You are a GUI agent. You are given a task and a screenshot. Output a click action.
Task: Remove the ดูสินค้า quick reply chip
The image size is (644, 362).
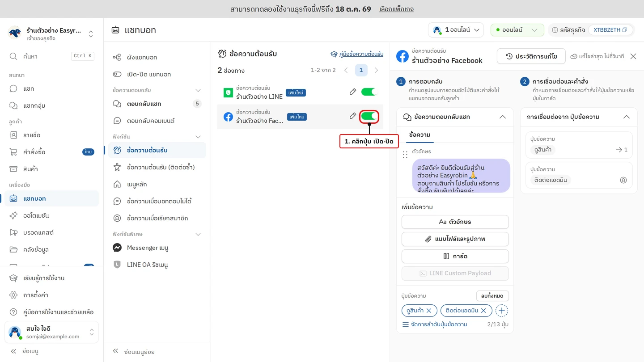click(429, 311)
